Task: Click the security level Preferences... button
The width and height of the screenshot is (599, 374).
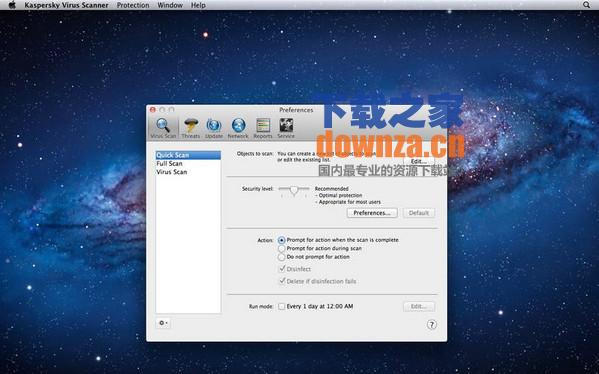Action: pos(372,213)
